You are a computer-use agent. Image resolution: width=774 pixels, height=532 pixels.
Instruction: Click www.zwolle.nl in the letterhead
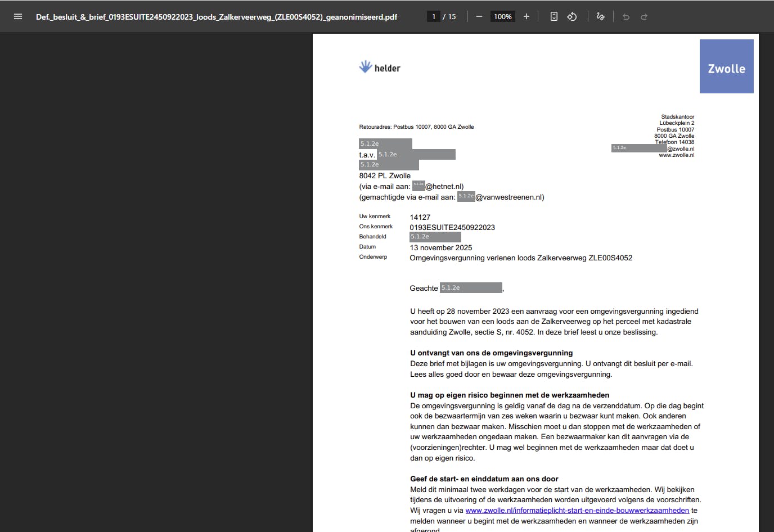pos(677,155)
